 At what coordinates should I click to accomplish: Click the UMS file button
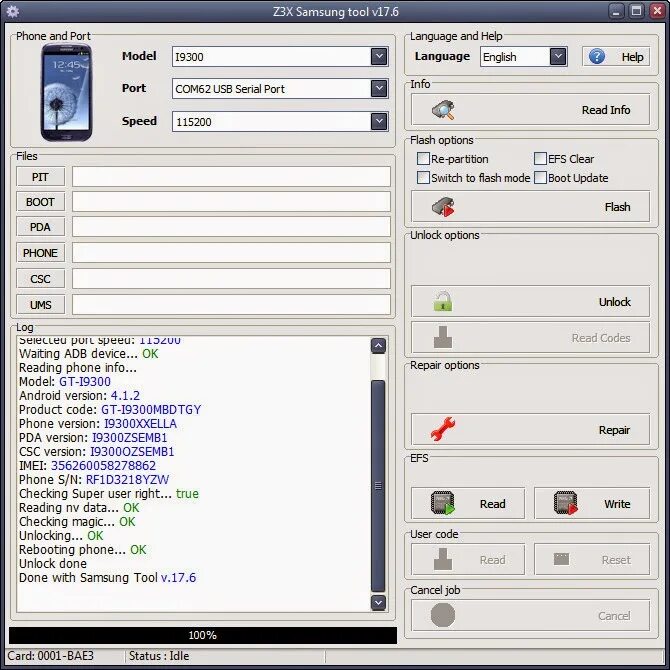pyautogui.click(x=41, y=305)
